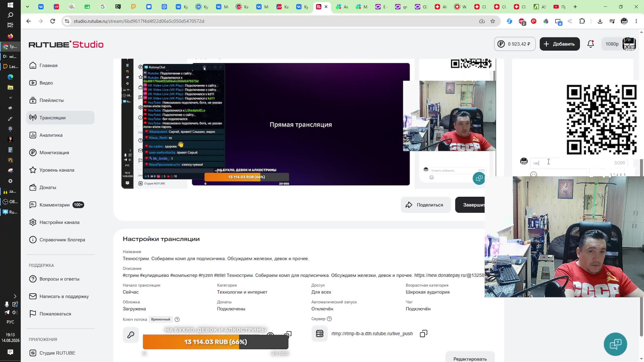Bookmark this page with the star icon
This screenshot has height=362, width=644.
(x=493, y=21)
